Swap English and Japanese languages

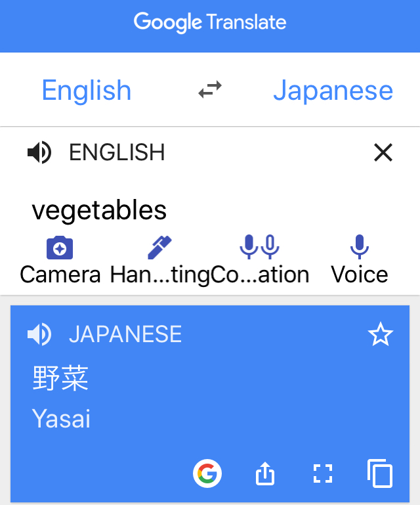coord(210,89)
